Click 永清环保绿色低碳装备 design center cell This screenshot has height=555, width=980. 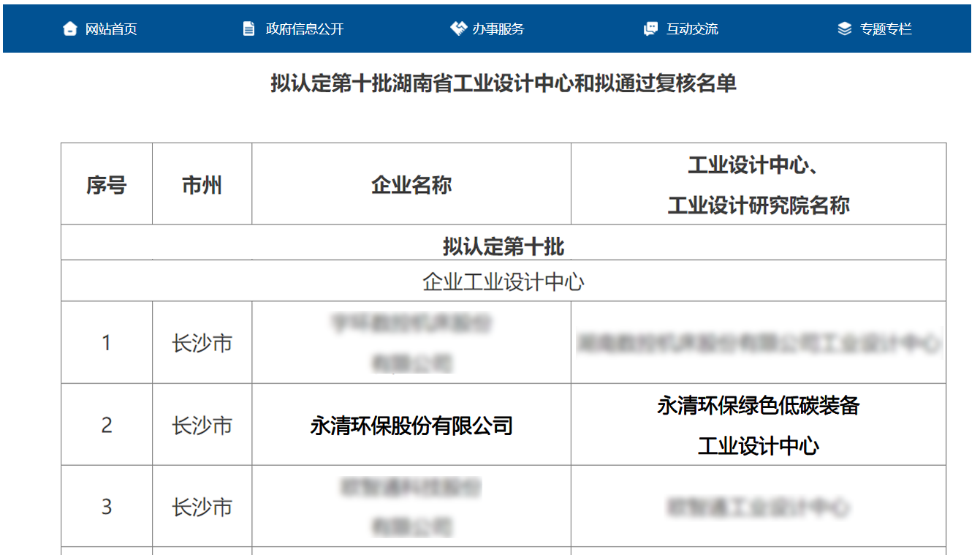tap(758, 406)
